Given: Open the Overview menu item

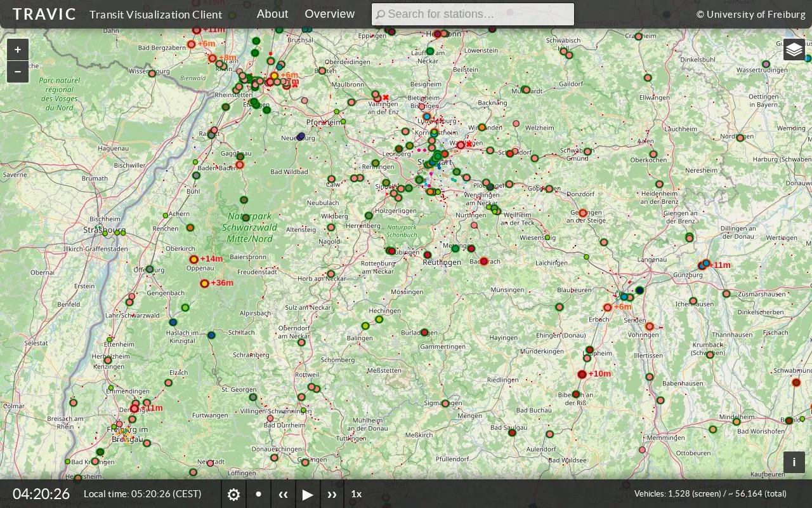Looking at the screenshot, I should click(330, 14).
